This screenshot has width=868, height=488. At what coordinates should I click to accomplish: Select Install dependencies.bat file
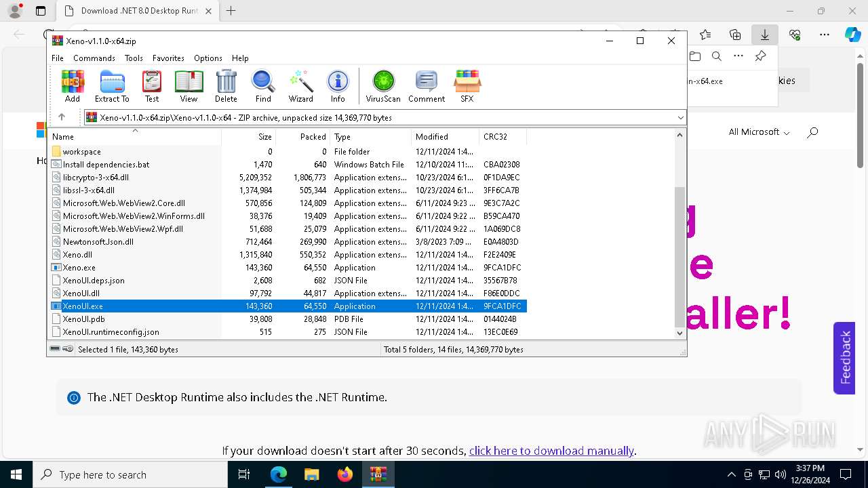point(106,165)
